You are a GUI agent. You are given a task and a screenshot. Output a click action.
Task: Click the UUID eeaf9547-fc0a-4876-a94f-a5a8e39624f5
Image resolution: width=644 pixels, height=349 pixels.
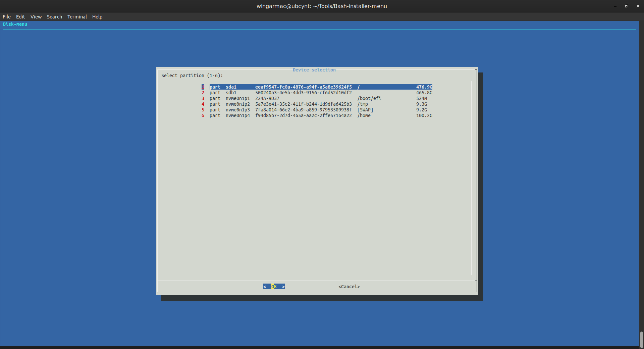[x=304, y=87]
